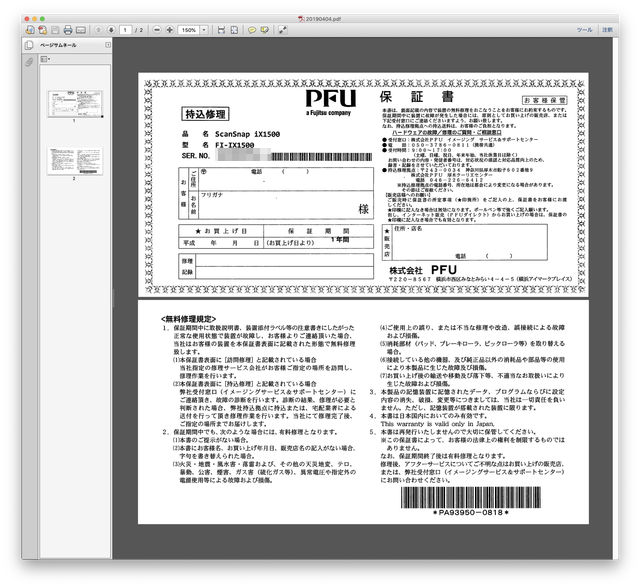
Task: Open the attachments paperclip panel
Action: tap(29, 62)
